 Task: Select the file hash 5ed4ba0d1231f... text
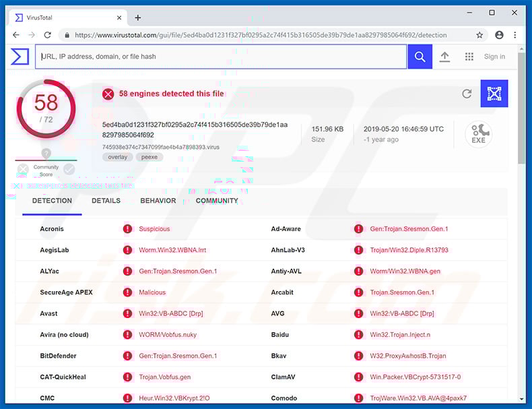[195, 129]
